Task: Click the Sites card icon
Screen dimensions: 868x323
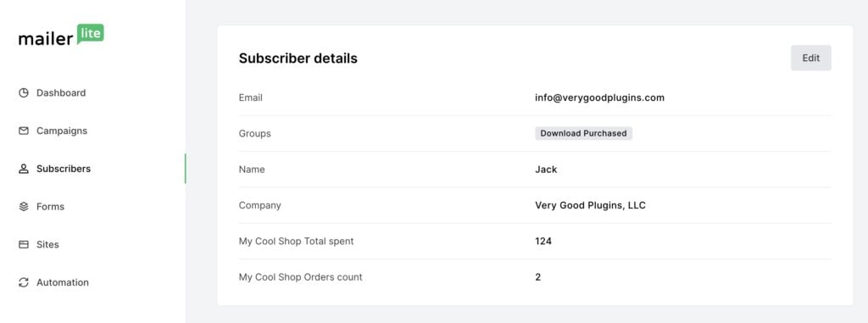Action: (23, 244)
